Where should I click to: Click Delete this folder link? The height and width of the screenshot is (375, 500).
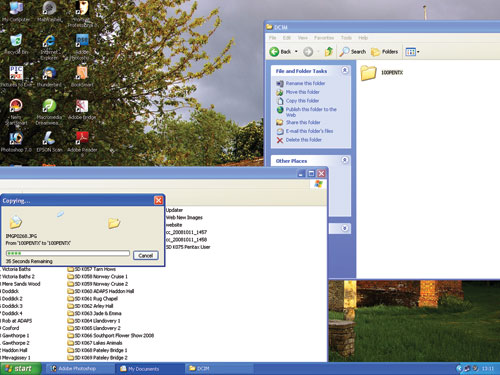tap(303, 140)
